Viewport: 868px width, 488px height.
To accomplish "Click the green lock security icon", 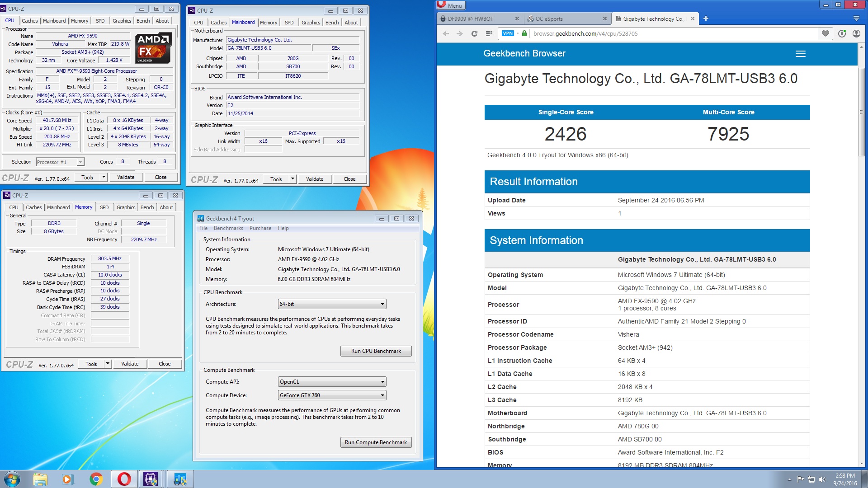I will click(524, 33).
